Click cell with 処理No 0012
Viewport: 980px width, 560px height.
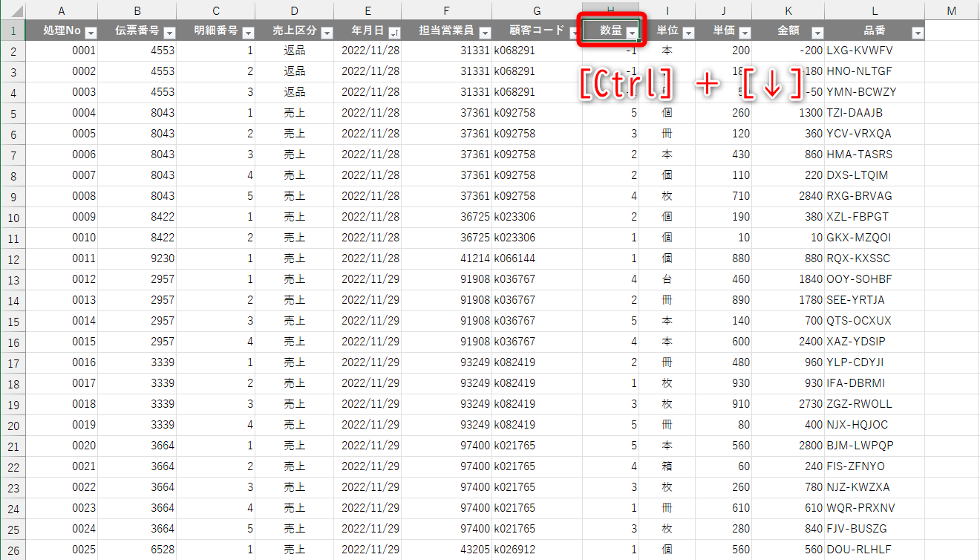pyautogui.click(x=61, y=279)
